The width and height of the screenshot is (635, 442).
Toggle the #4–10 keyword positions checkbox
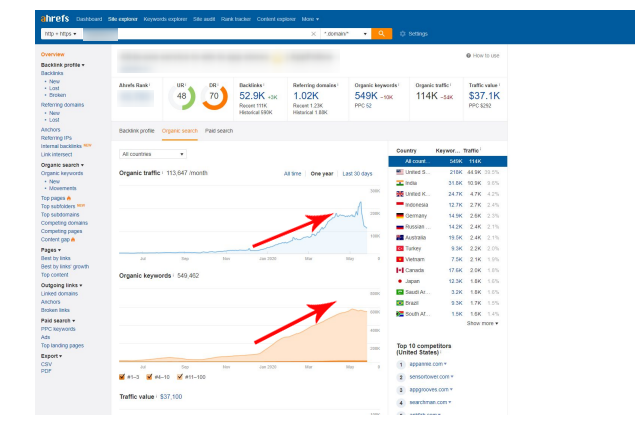point(149,377)
